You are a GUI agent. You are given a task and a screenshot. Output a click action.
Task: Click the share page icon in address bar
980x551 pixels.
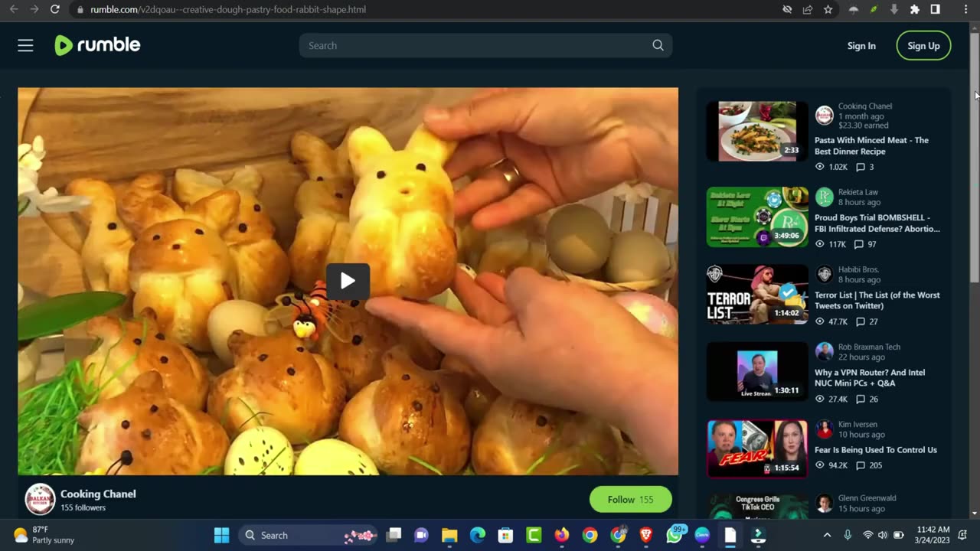coord(808,9)
